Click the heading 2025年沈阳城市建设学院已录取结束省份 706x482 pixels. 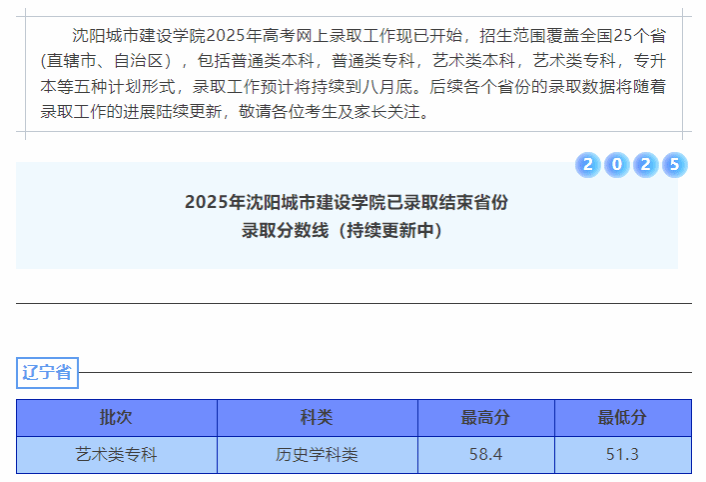coord(347,202)
